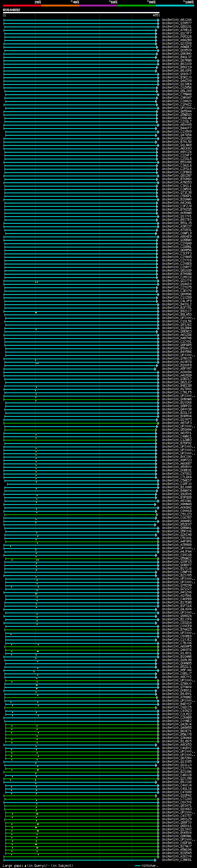Viewport: 197px width, 868px height.
Task: Select label UniRef100_B5S086
Action: 176,162
